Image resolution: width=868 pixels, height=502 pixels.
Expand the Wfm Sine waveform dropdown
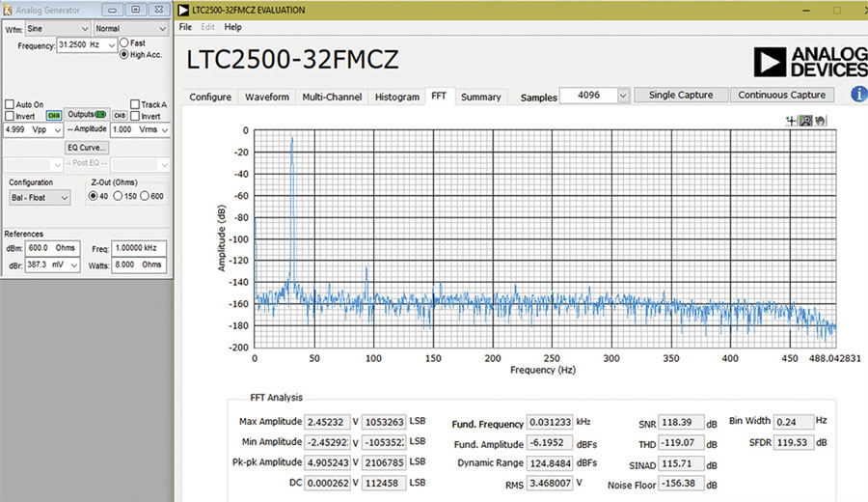pos(58,29)
